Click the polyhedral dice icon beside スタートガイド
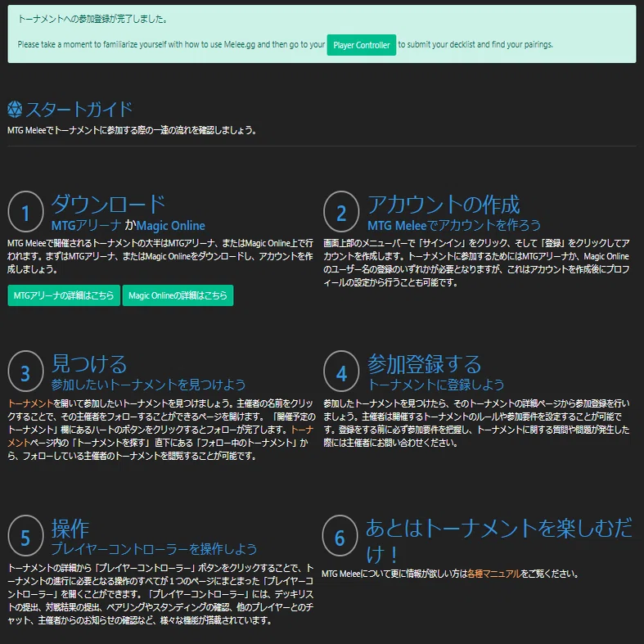Viewport: 644px width, 644px height. pos(15,110)
